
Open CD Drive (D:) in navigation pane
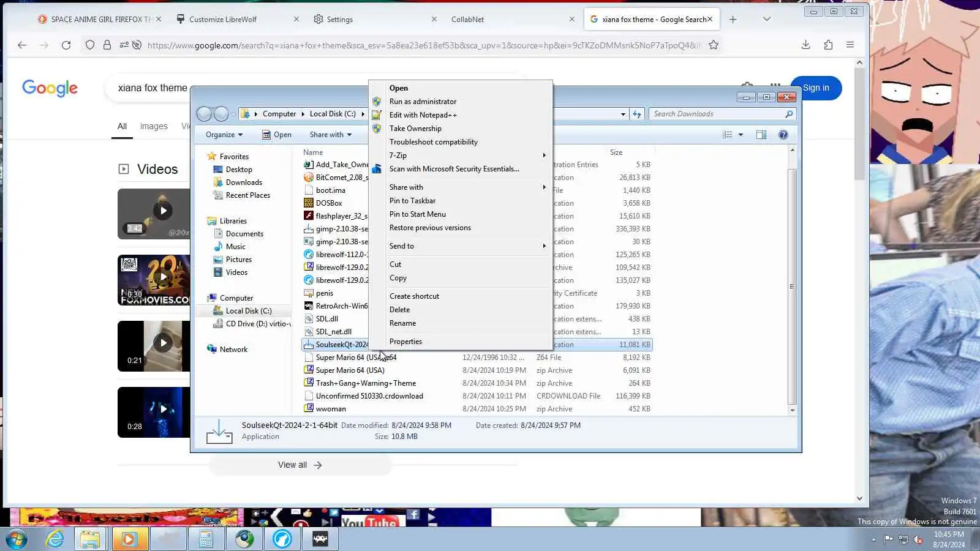(x=252, y=324)
